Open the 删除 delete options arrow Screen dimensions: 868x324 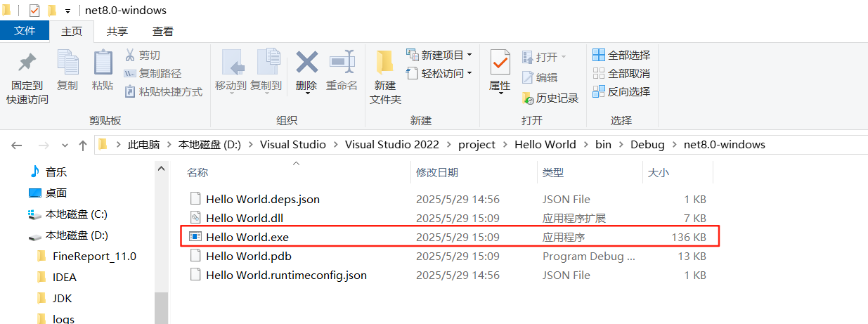(x=306, y=93)
